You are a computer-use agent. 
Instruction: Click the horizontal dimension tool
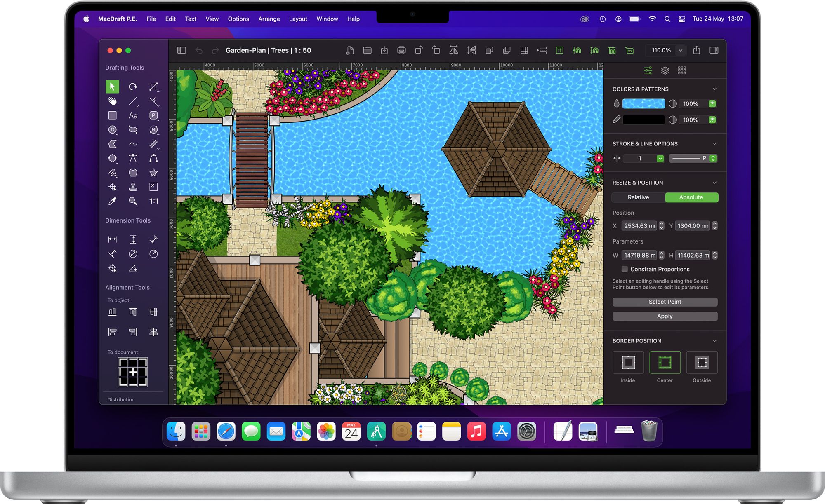click(x=112, y=239)
